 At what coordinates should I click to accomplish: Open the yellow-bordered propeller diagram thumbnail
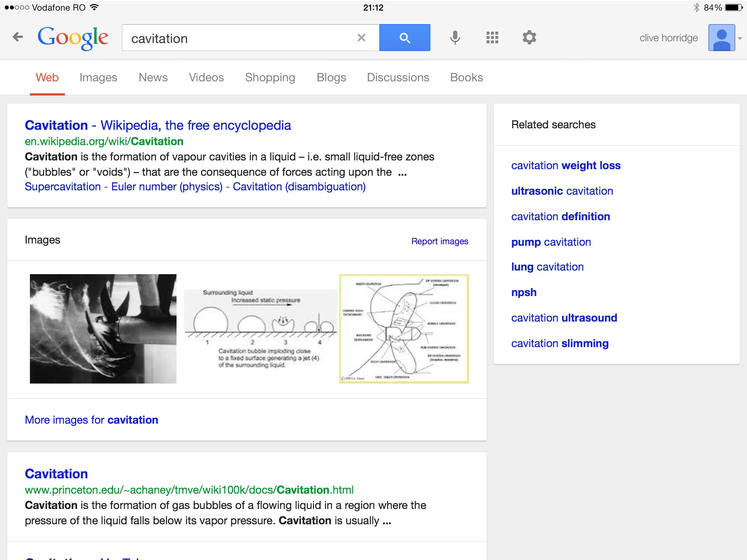click(404, 329)
